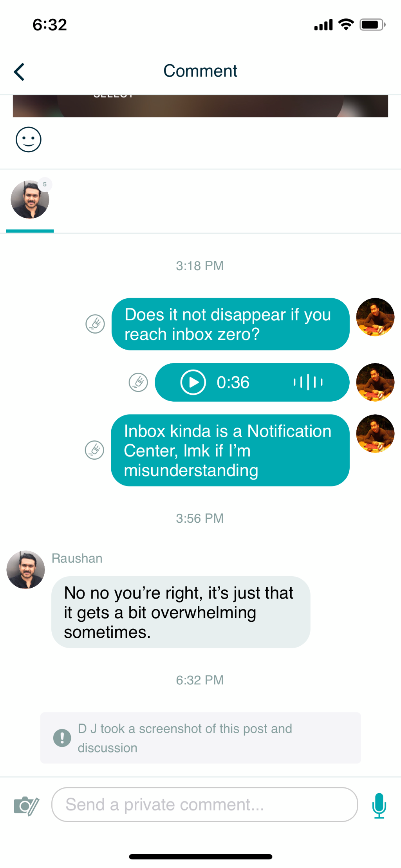Image resolution: width=401 pixels, height=868 pixels.
Task: Tap sender avatar next to voice message
Action: [x=375, y=382]
